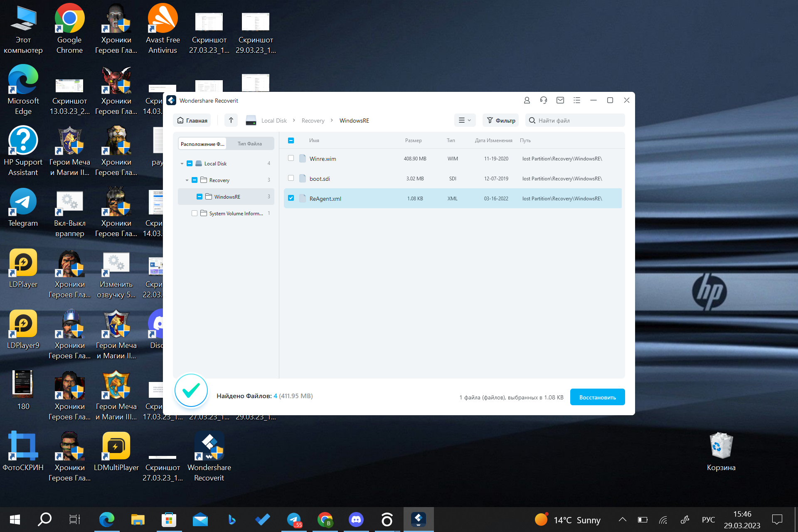This screenshot has height=532, width=798.
Task: Open Microsoft Edge desktop shortcut
Action: [x=23, y=90]
